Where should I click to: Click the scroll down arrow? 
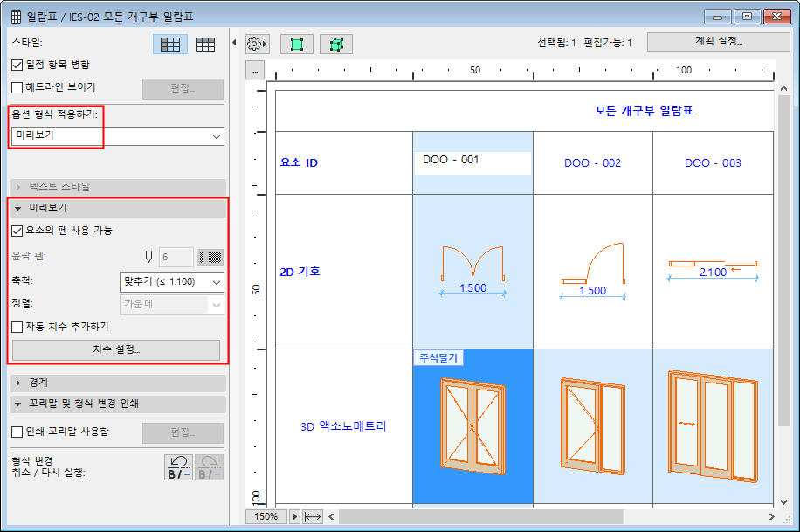coord(783,502)
